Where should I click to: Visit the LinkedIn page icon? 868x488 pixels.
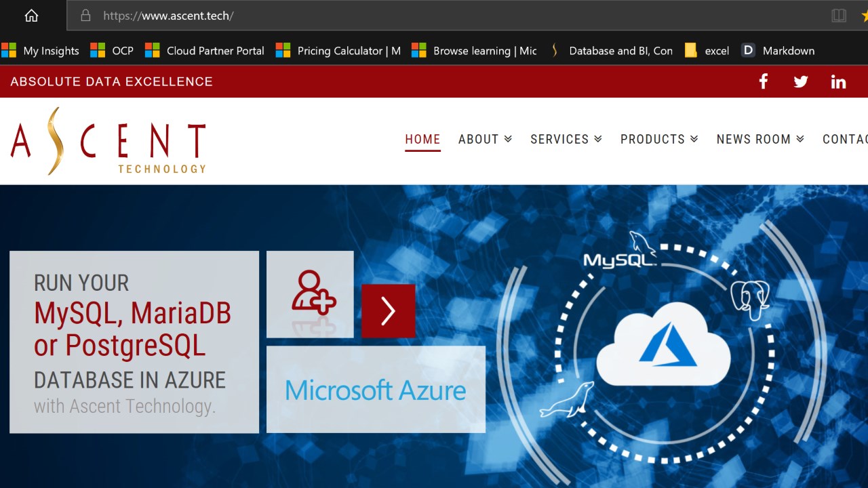[839, 81]
